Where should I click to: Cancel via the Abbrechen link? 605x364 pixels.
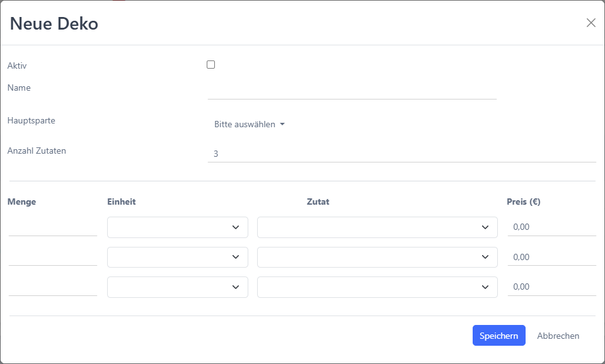click(558, 336)
